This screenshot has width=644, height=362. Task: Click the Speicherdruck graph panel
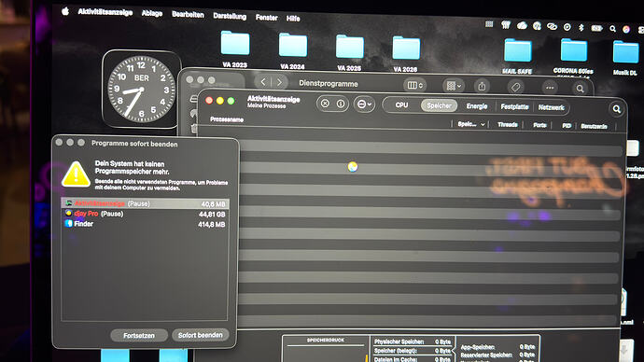(x=326, y=349)
